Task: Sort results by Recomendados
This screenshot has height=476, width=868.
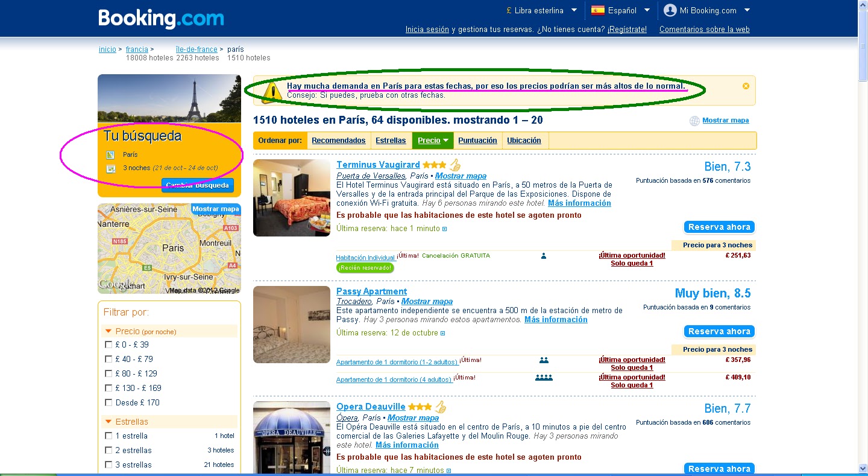Action: 339,141
